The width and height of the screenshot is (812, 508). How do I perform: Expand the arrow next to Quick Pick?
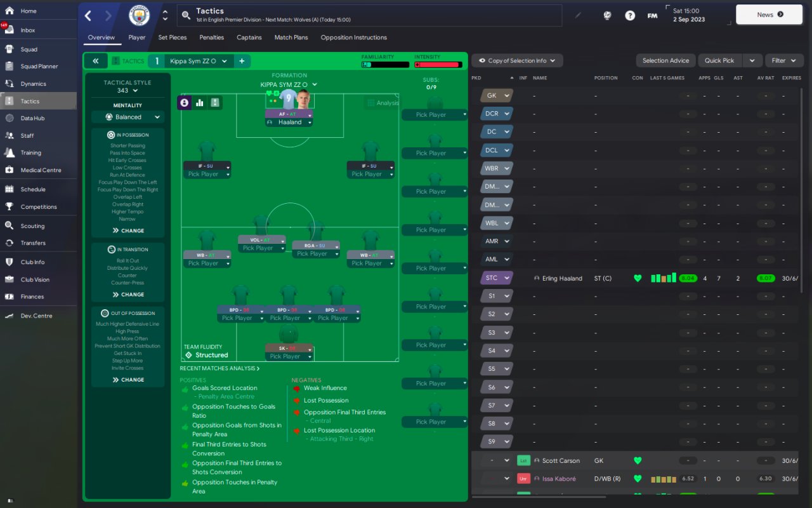pyautogui.click(x=752, y=60)
